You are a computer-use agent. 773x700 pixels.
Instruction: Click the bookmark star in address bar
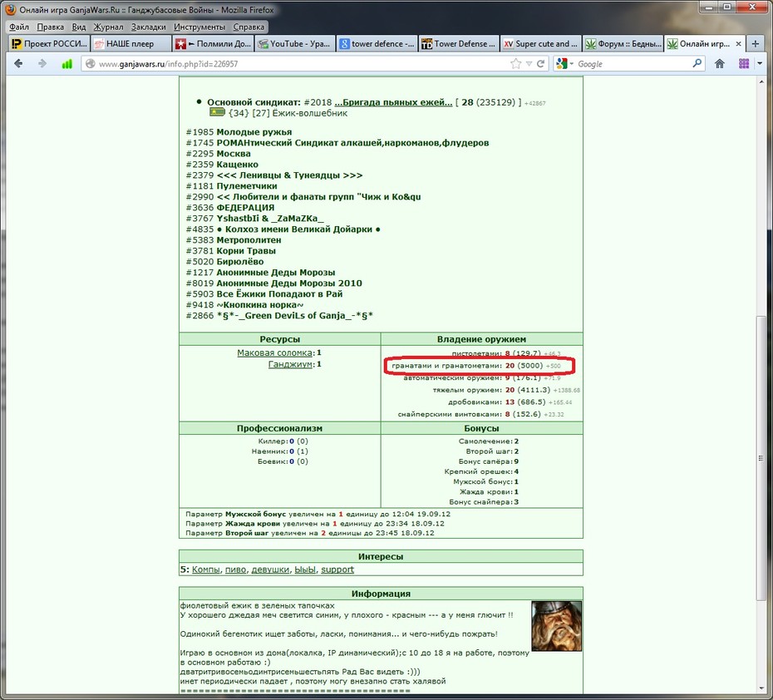(515, 63)
